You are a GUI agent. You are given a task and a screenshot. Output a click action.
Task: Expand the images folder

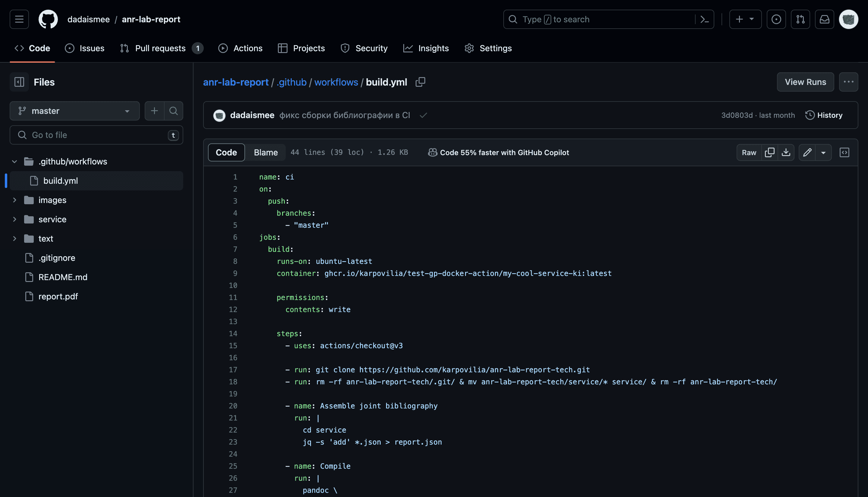(x=14, y=200)
